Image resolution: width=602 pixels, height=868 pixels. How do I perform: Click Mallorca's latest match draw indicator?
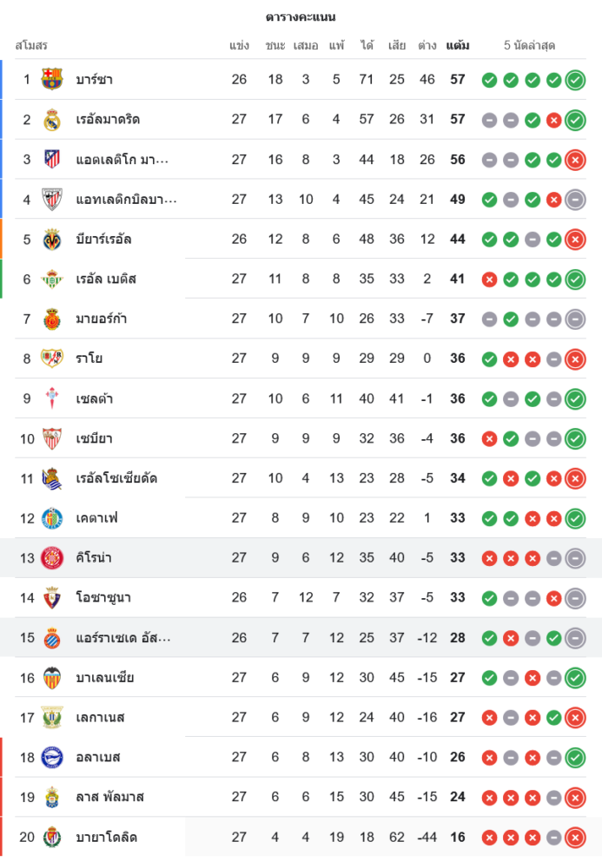575,319
